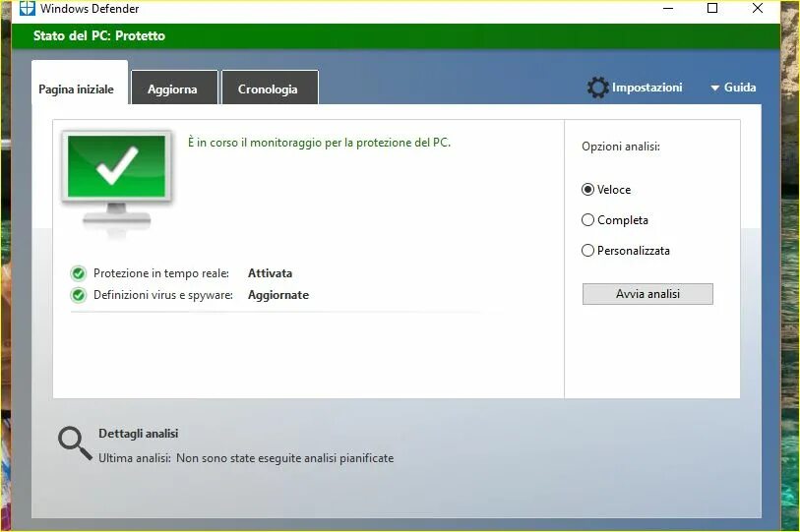Screen dimensions: 800x532
Task: Click the 'Windows Defender' title text
Action: [x=90, y=9]
